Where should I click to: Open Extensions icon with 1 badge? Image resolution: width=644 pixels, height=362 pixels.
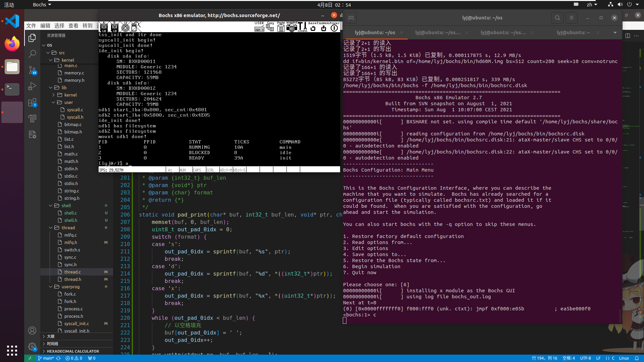pos(32,103)
